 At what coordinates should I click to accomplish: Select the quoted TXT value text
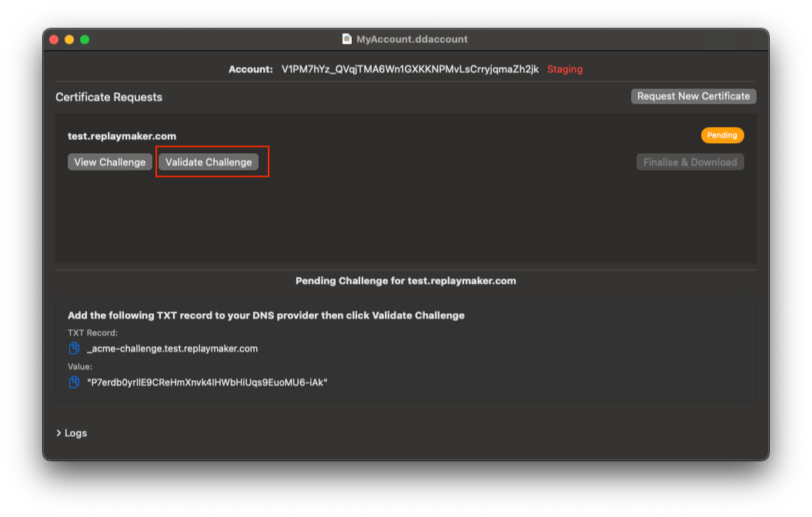(208, 382)
